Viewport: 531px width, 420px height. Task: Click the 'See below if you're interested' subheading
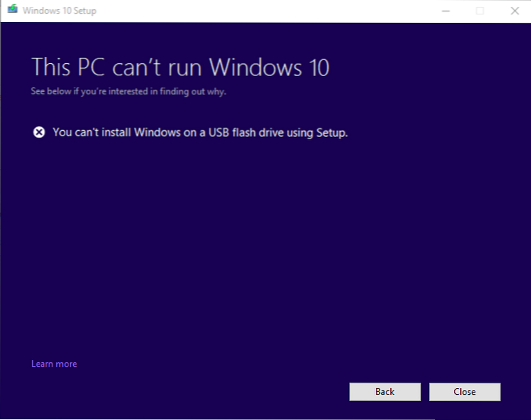[x=129, y=92]
